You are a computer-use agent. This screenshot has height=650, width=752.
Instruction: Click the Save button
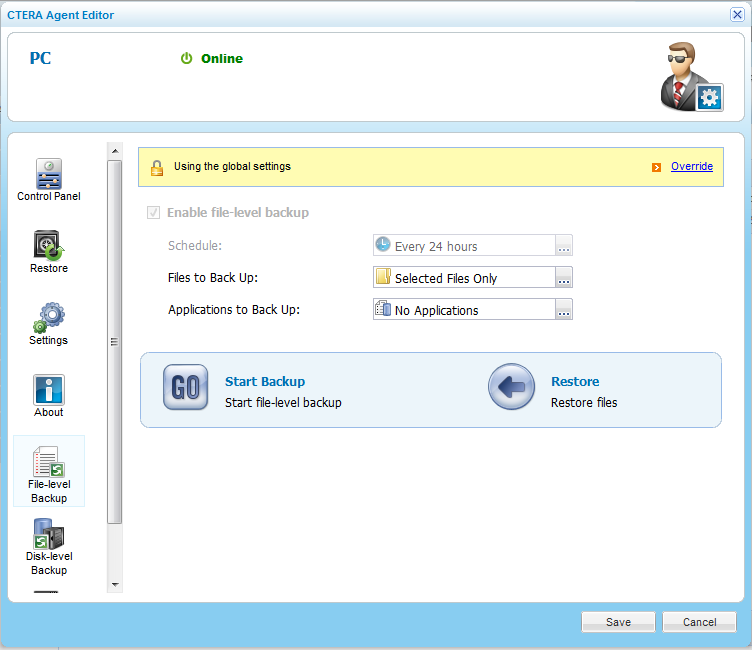click(x=618, y=622)
